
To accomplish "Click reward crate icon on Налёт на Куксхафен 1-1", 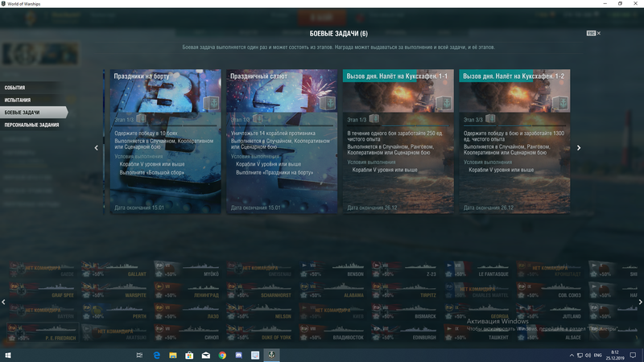I will tap(443, 103).
